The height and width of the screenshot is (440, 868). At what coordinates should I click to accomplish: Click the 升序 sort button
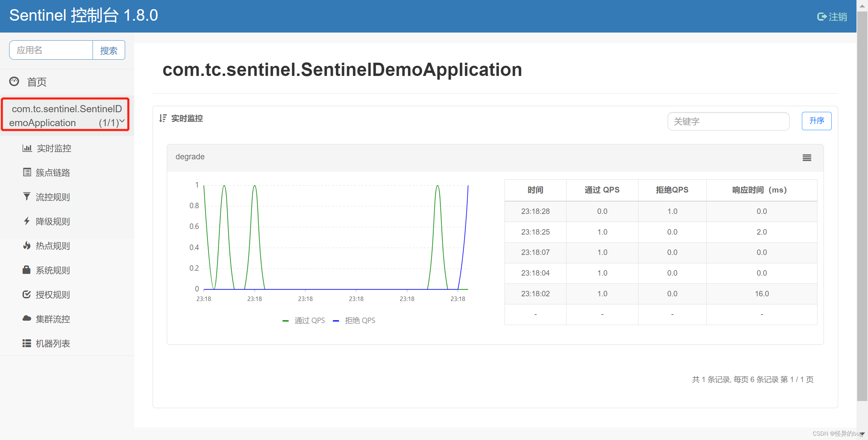click(x=816, y=121)
